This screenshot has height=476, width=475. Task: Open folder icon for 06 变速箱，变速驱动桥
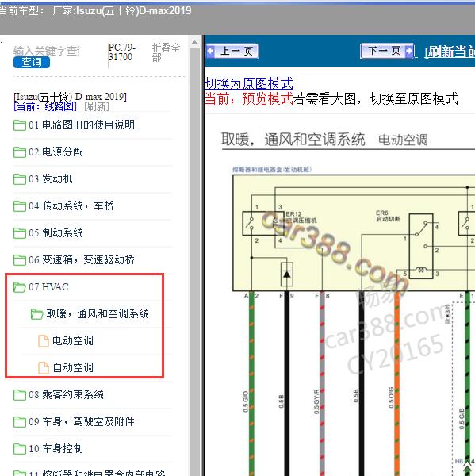click(x=20, y=260)
